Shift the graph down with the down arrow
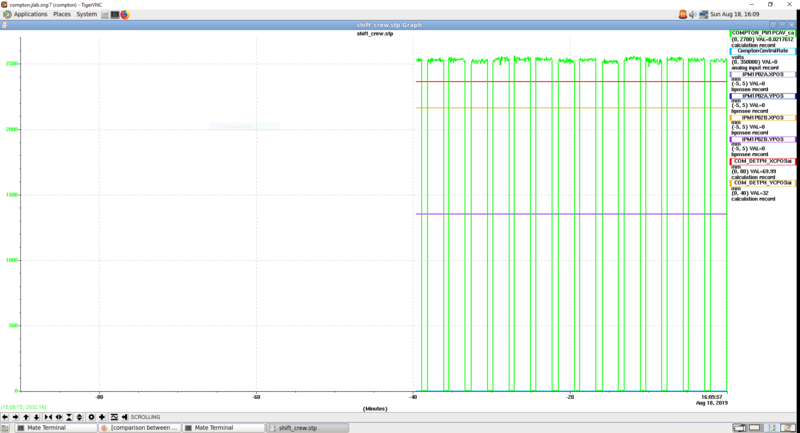 36,417
